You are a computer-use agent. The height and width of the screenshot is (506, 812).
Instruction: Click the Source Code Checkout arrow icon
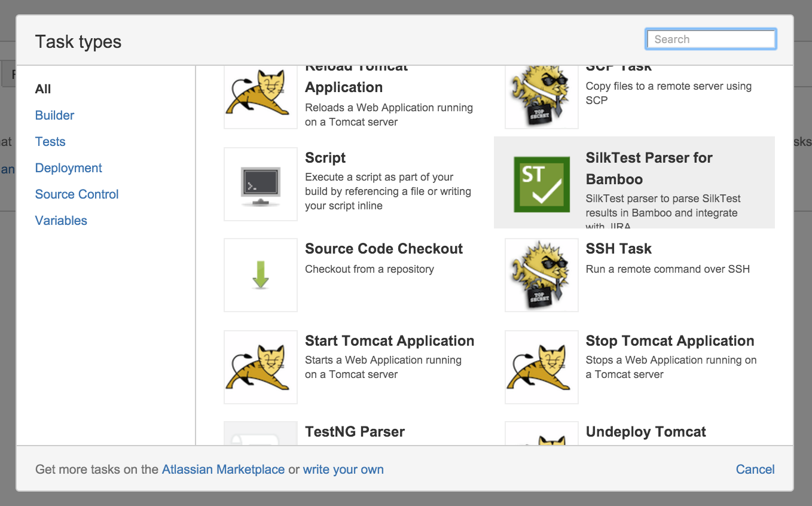pyautogui.click(x=261, y=275)
